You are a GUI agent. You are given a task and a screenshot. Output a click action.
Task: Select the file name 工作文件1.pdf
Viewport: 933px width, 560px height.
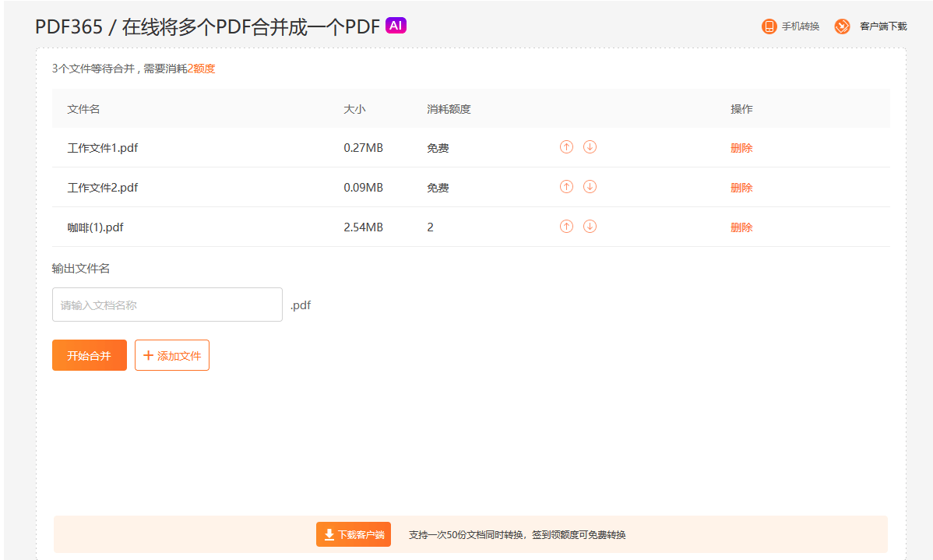(x=102, y=147)
